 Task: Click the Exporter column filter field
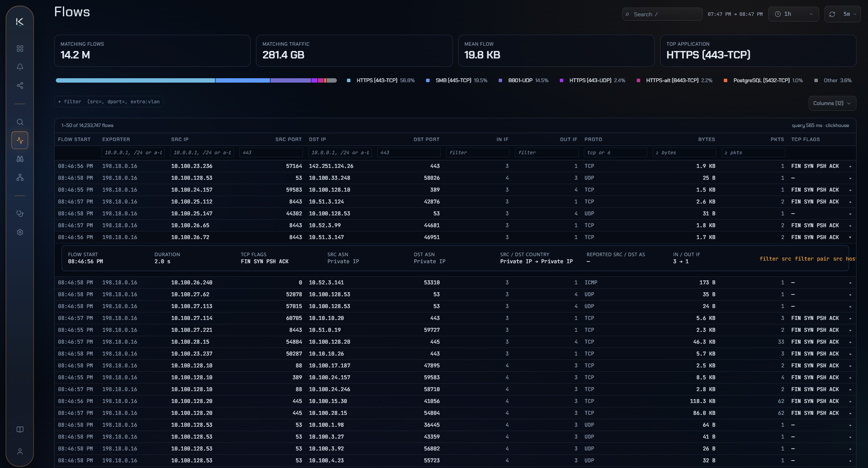[x=133, y=152]
